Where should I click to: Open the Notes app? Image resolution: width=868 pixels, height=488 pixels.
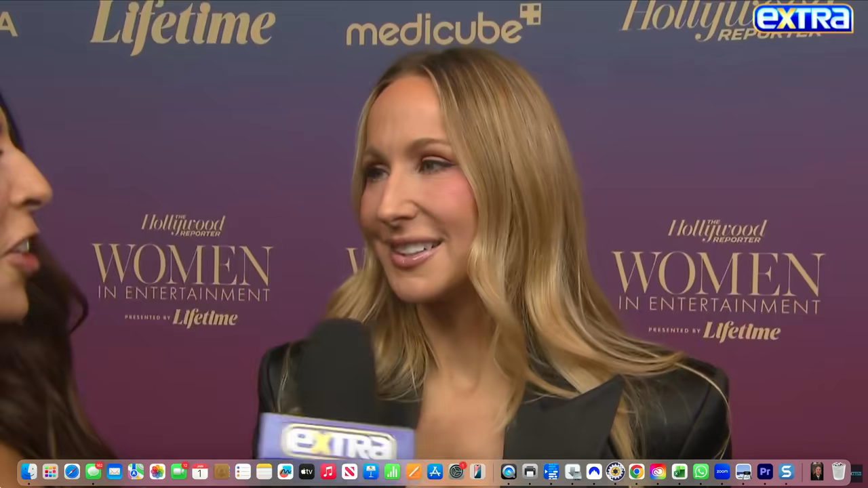point(264,472)
